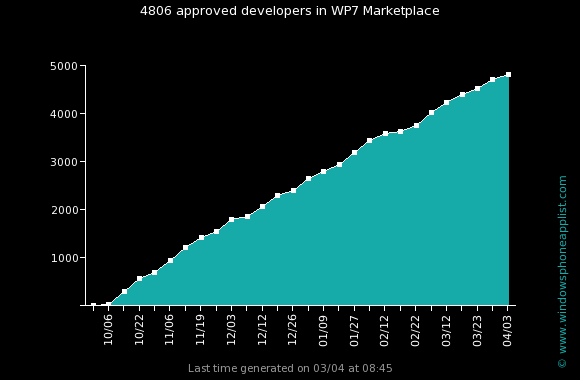Click the data point marker above 11/19
The image size is (580, 380).
201,238
